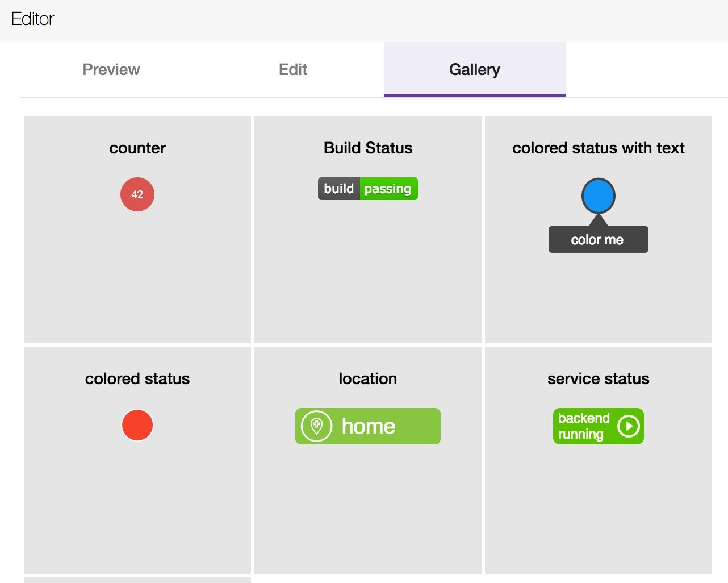The image size is (728, 583).
Task: Click the backend running service status badge
Action: click(598, 426)
